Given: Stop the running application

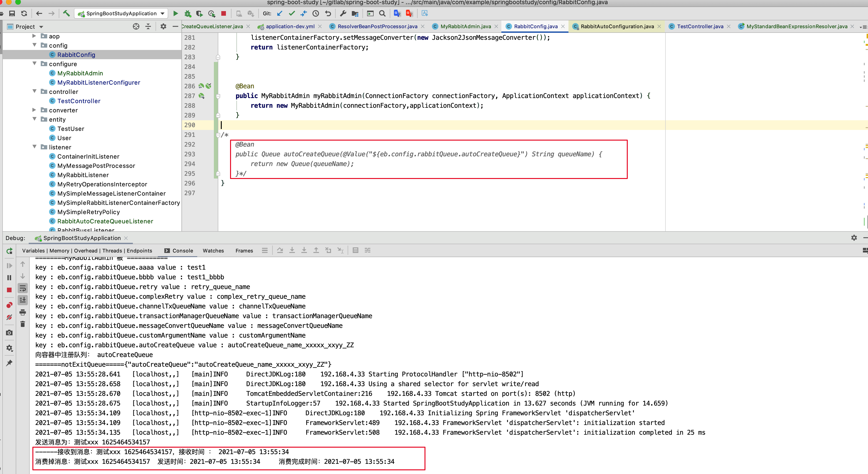Looking at the screenshot, I should pos(223,13).
